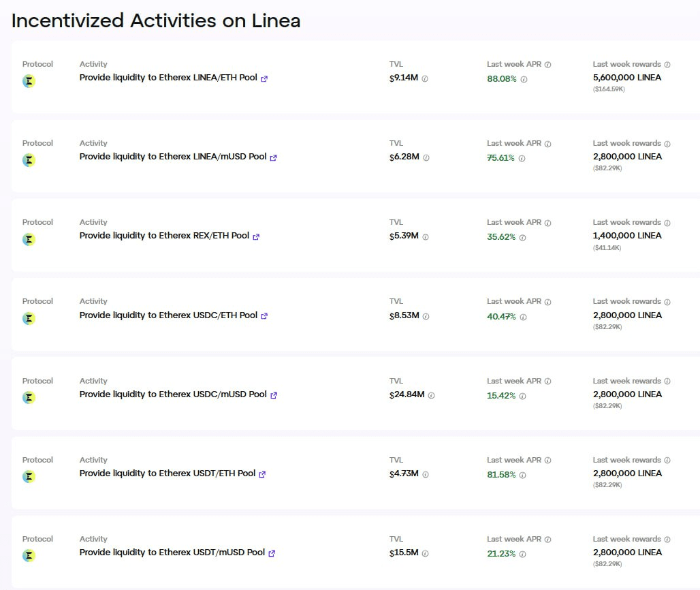Click Incentivized Activities on Linea heading
The height and width of the screenshot is (590, 700).
click(x=156, y=21)
